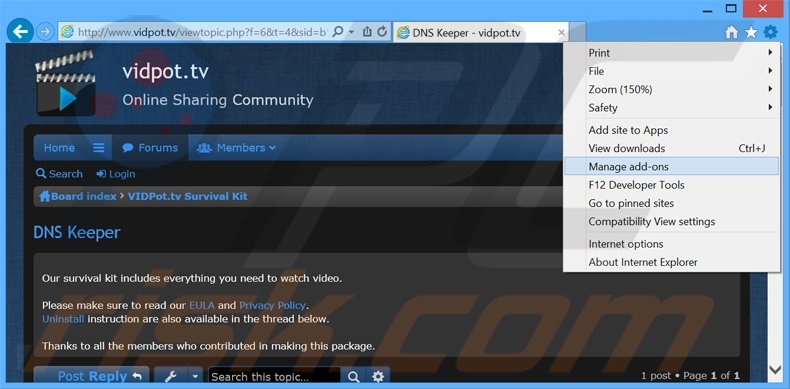
Task: Click the DNS Keeper topic title
Action: tap(77, 233)
